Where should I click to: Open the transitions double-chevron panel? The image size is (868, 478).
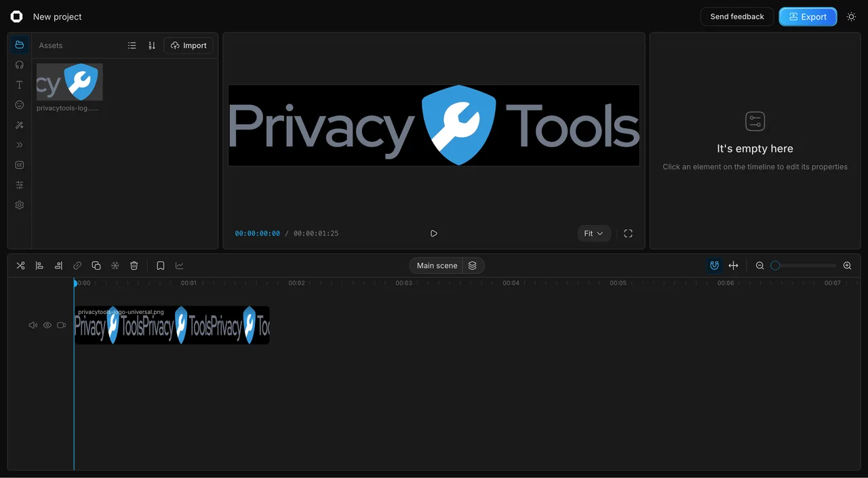pos(20,145)
